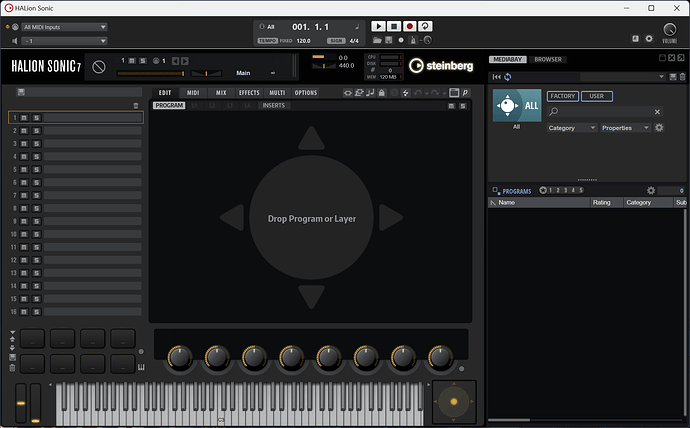Image resolution: width=690 pixels, height=428 pixels.
Task: Select the previous program arrow in slot header
Action: pyautogui.click(x=175, y=61)
